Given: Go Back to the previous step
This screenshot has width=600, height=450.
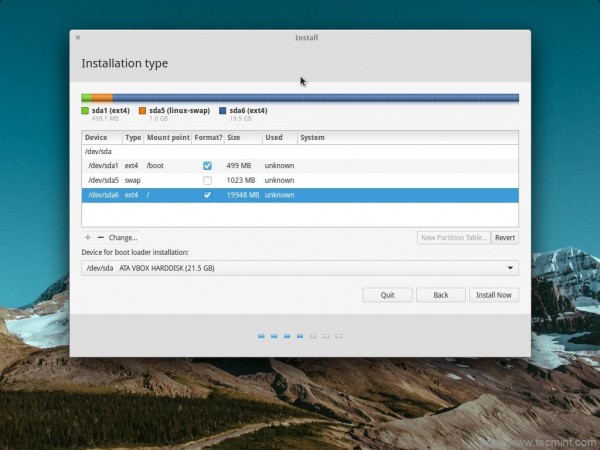Looking at the screenshot, I should (440, 295).
